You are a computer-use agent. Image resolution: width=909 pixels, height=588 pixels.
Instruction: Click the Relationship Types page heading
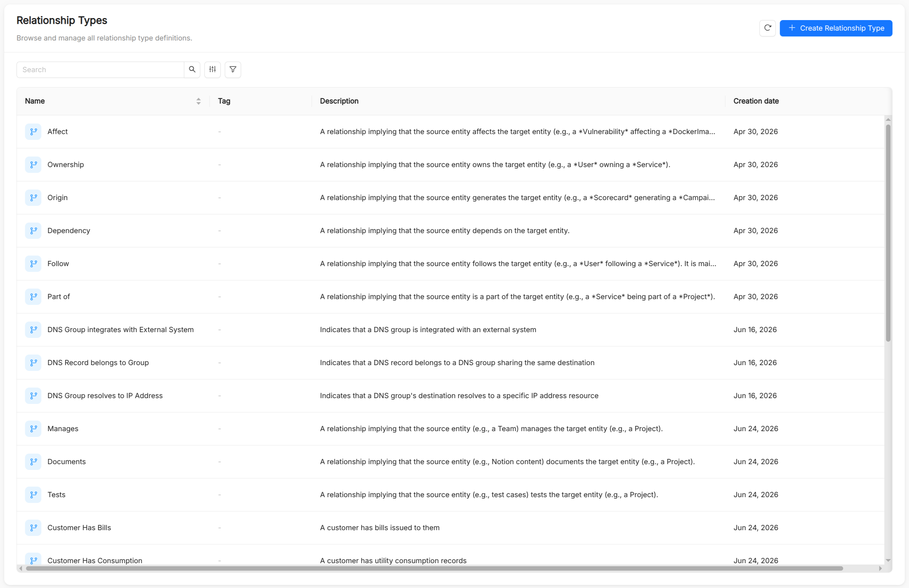62,20
